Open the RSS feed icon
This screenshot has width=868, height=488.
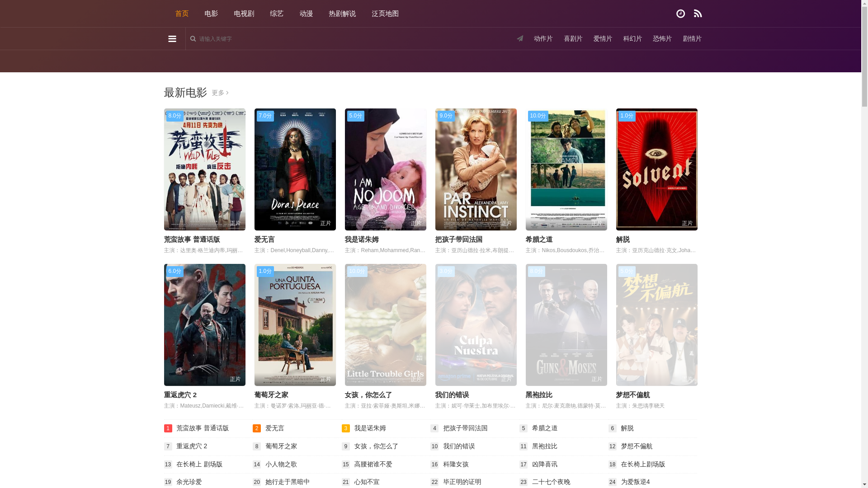tap(698, 14)
